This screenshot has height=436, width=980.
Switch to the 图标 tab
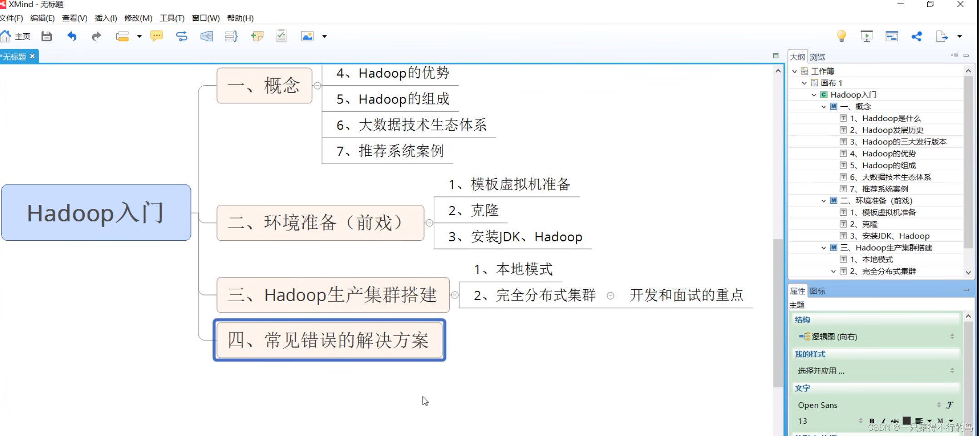coord(817,291)
